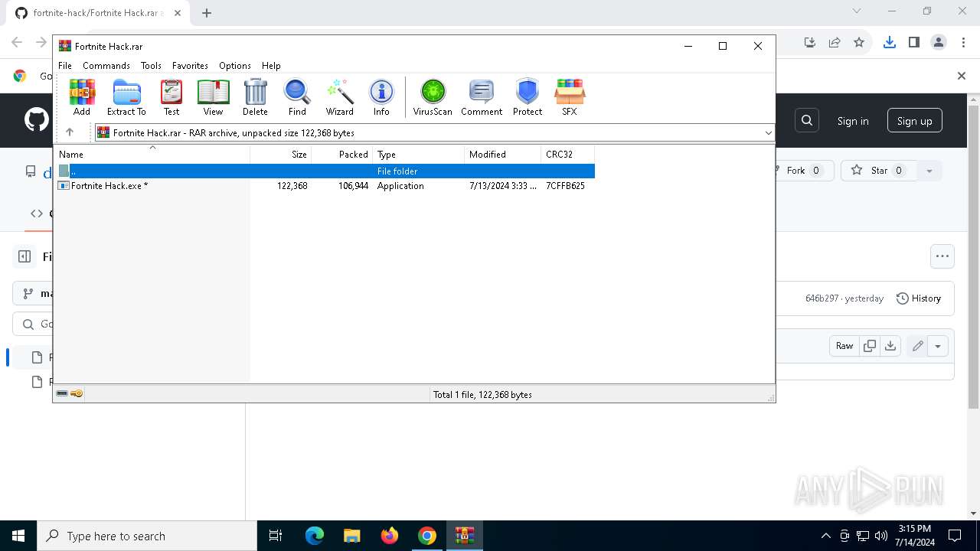Open commit History link
The image size is (980, 551).
pos(918,298)
